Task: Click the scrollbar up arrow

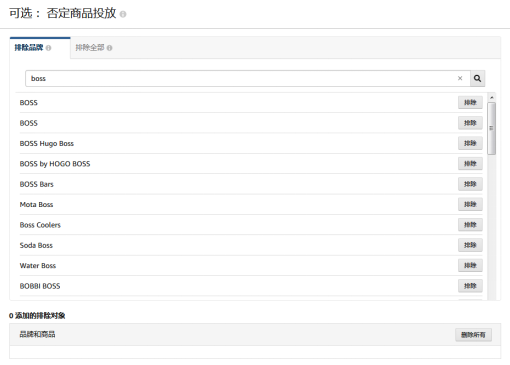Action: point(491,97)
